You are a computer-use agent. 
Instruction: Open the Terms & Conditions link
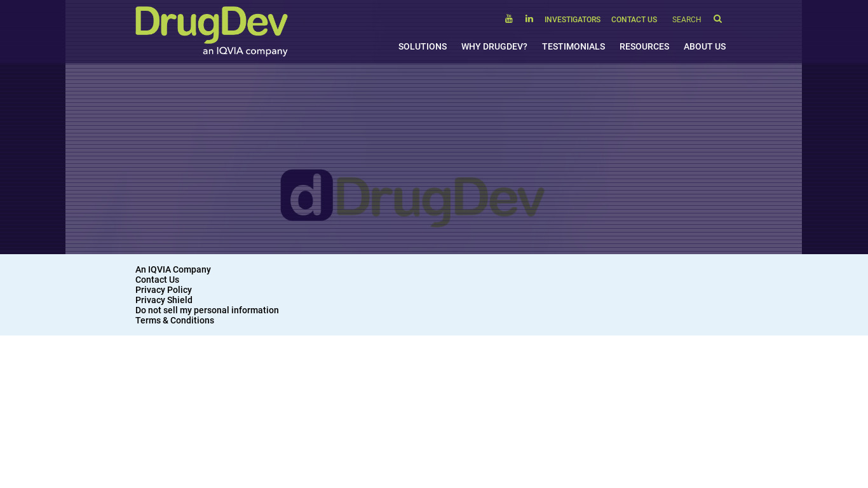point(175,320)
